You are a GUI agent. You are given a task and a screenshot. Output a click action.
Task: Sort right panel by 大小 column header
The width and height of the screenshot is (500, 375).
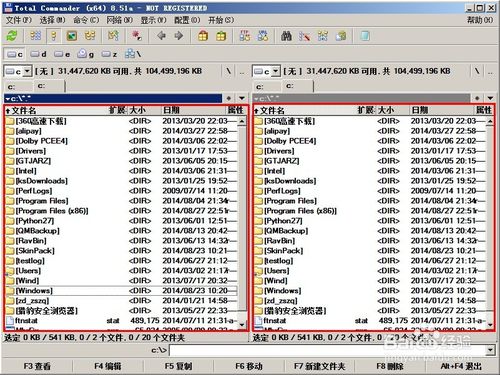(x=393, y=110)
